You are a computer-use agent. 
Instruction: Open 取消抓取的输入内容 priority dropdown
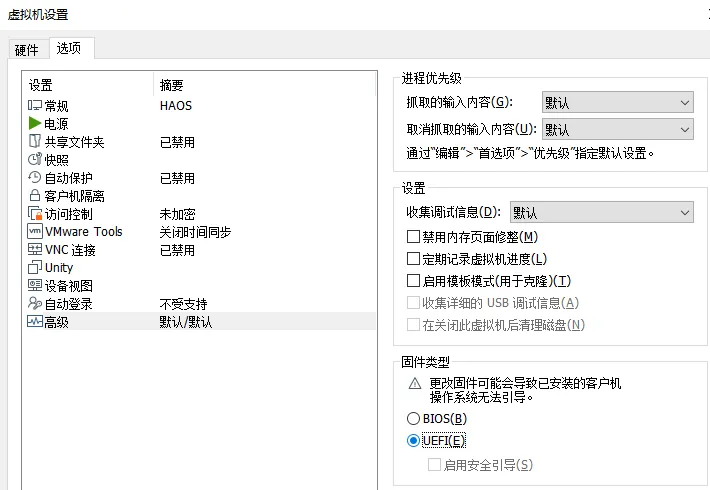click(x=618, y=130)
